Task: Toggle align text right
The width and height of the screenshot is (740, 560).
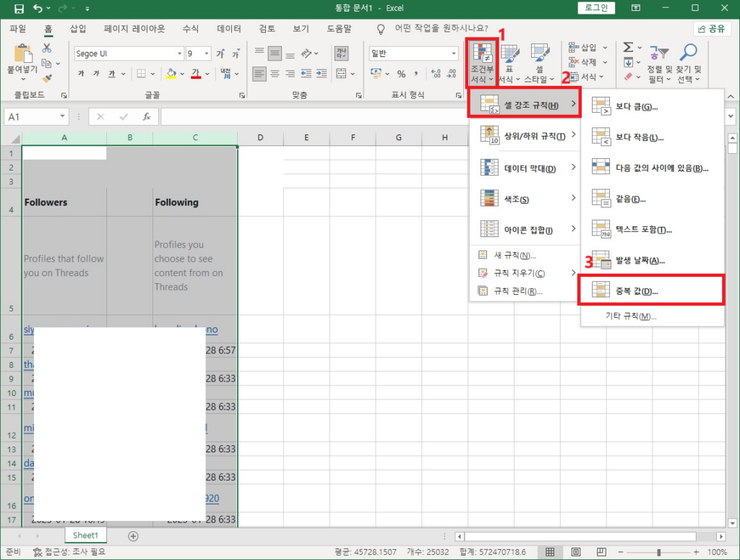Action: 291,74
